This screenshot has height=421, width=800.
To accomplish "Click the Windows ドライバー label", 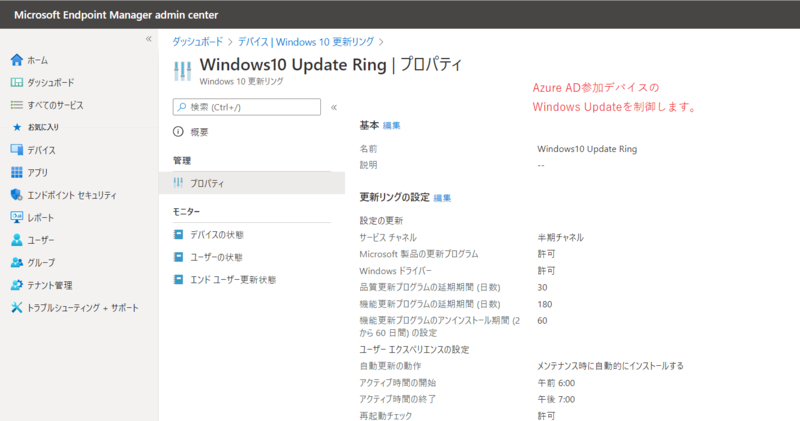I will click(395, 270).
